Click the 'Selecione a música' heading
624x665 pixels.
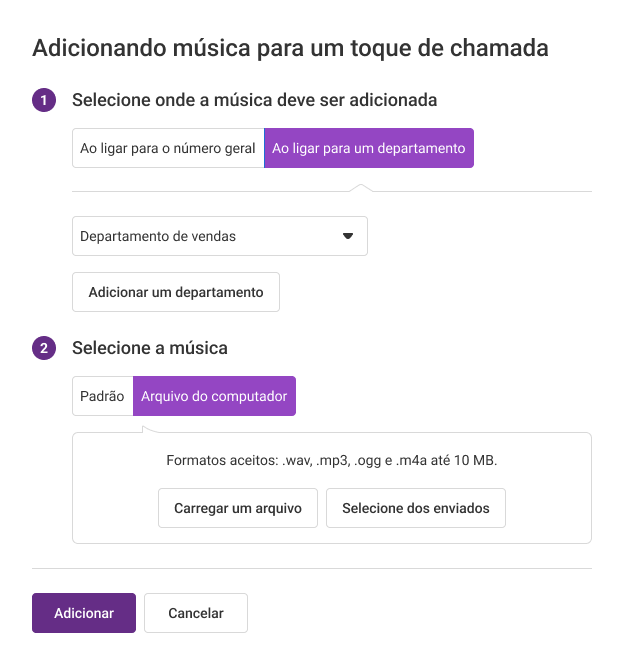(150, 348)
